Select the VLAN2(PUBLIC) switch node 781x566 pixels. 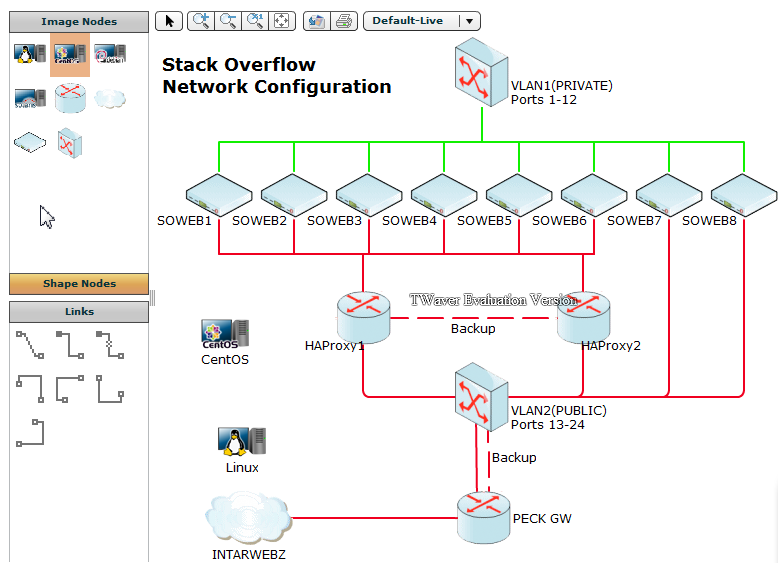point(481,397)
